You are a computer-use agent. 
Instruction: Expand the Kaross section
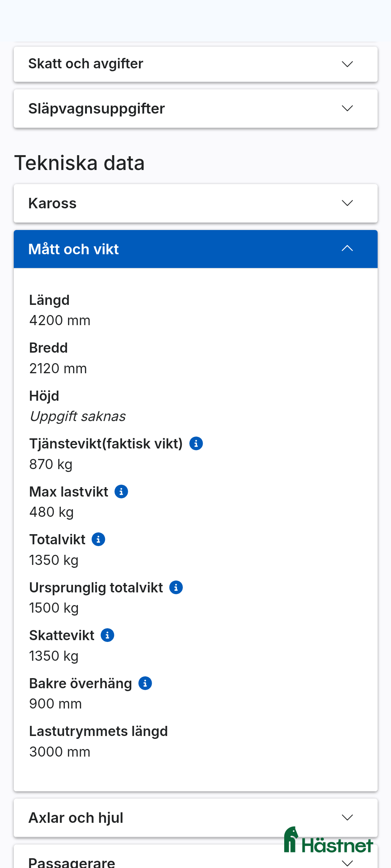[195, 203]
